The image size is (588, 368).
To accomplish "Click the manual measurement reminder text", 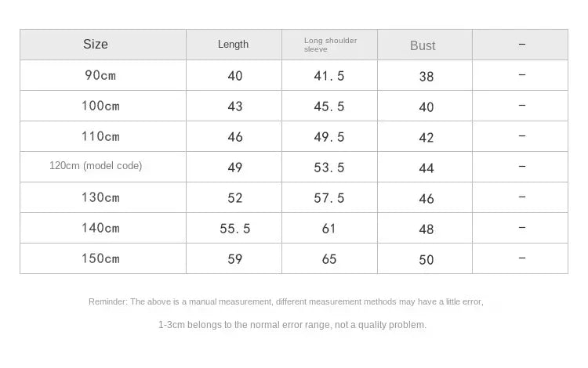I will point(285,301).
